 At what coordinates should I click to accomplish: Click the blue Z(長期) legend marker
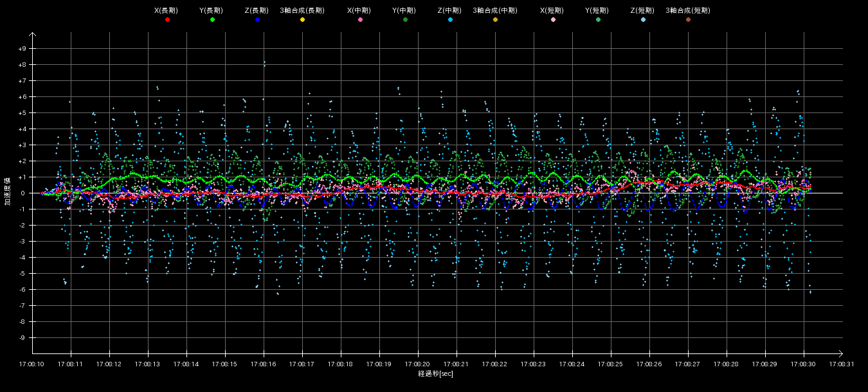pos(257,20)
